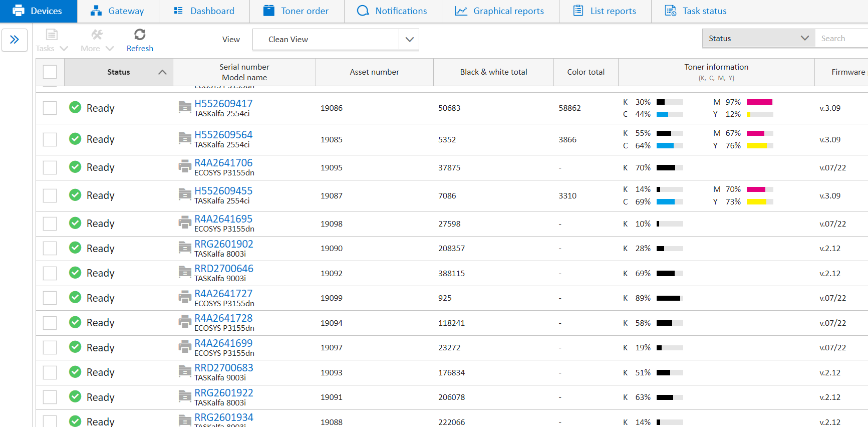Open device link H552609417

point(223,103)
